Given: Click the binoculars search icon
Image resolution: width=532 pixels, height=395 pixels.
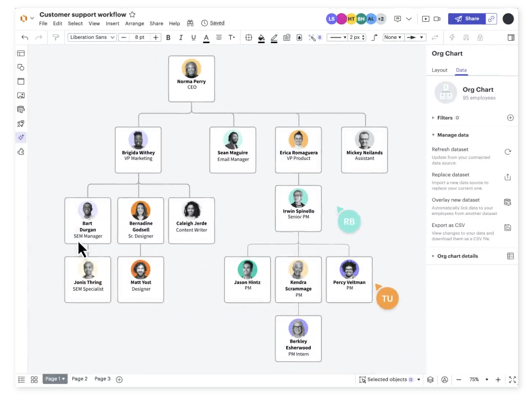Looking at the screenshot, I should [190, 23].
